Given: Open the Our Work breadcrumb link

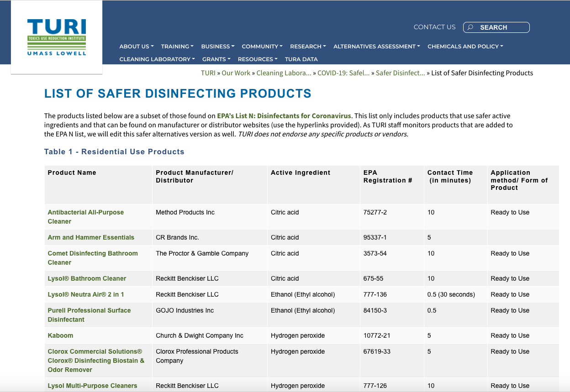Looking at the screenshot, I should [x=236, y=73].
